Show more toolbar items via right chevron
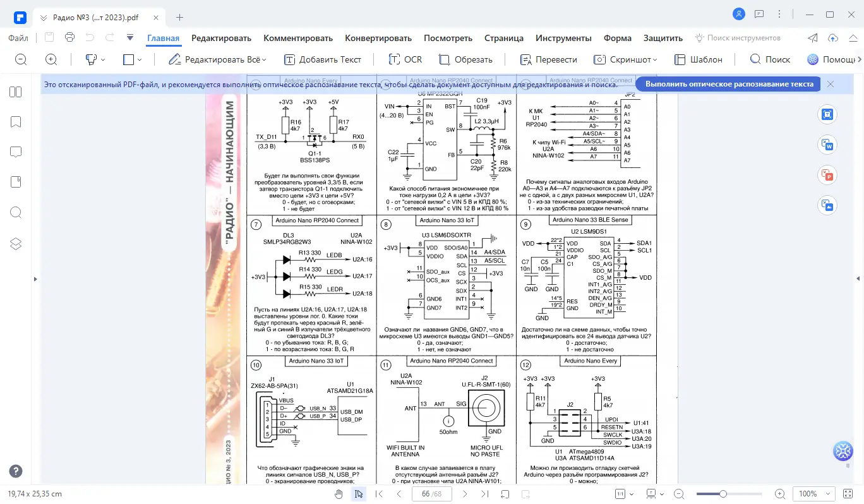This screenshot has height=504, width=864. (x=858, y=59)
